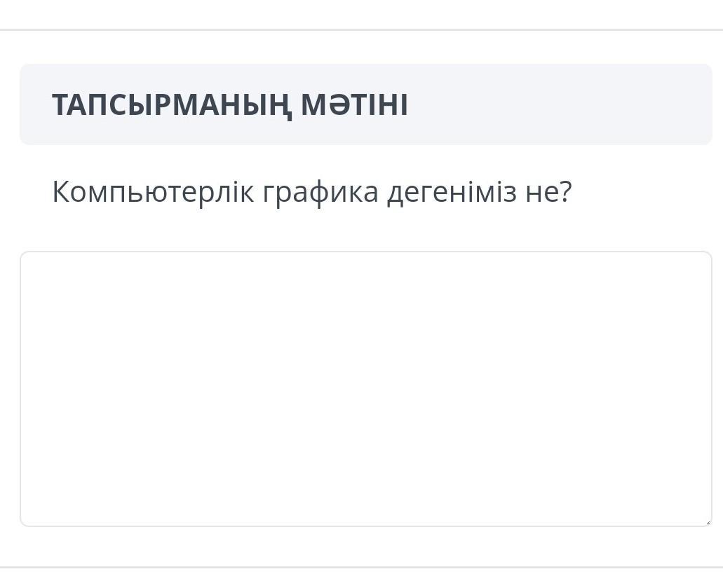Place cursor at the answer box's top-left
The width and height of the screenshot is (723, 588).
[35, 266]
